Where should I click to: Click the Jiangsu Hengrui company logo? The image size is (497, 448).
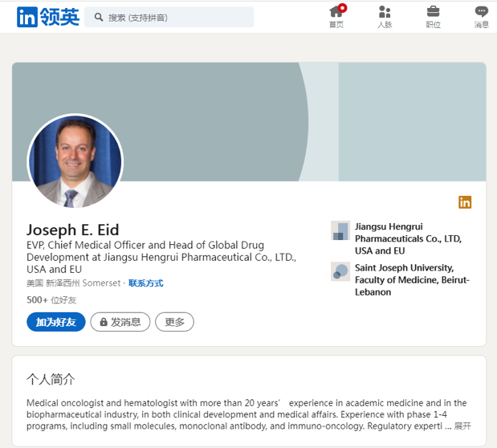(340, 230)
